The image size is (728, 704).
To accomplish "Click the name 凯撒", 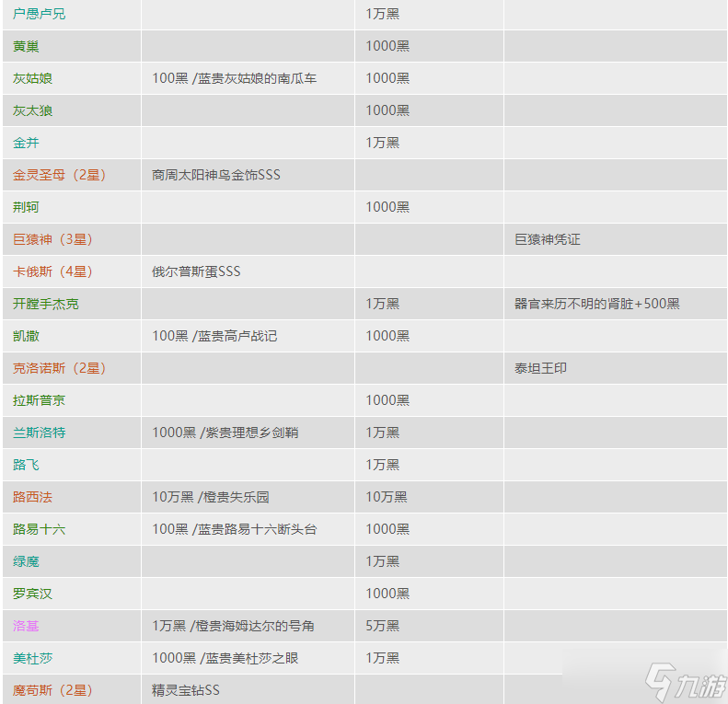I will point(26,336).
